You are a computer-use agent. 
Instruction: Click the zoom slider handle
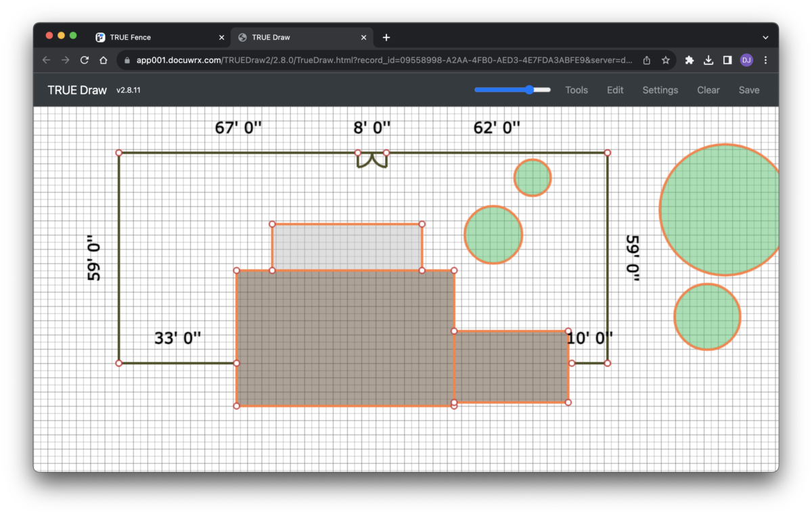tap(529, 90)
